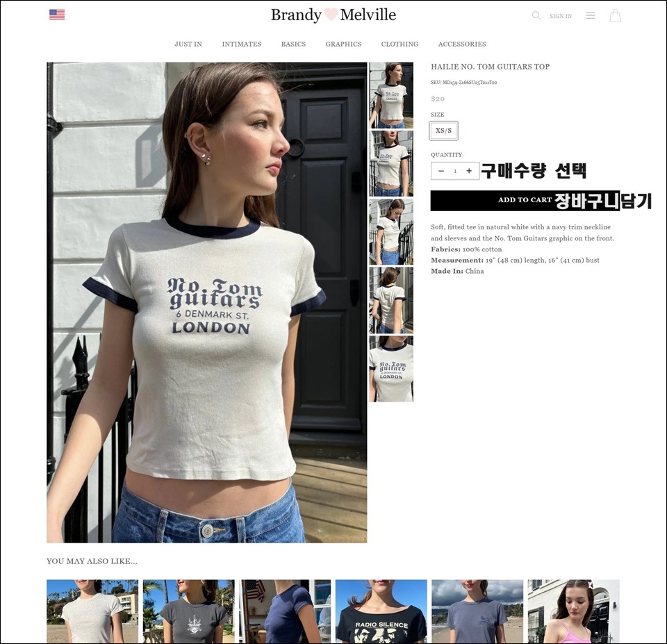The width and height of the screenshot is (667, 644).
Task: Click the Brandy Melville logo
Action: tap(333, 15)
